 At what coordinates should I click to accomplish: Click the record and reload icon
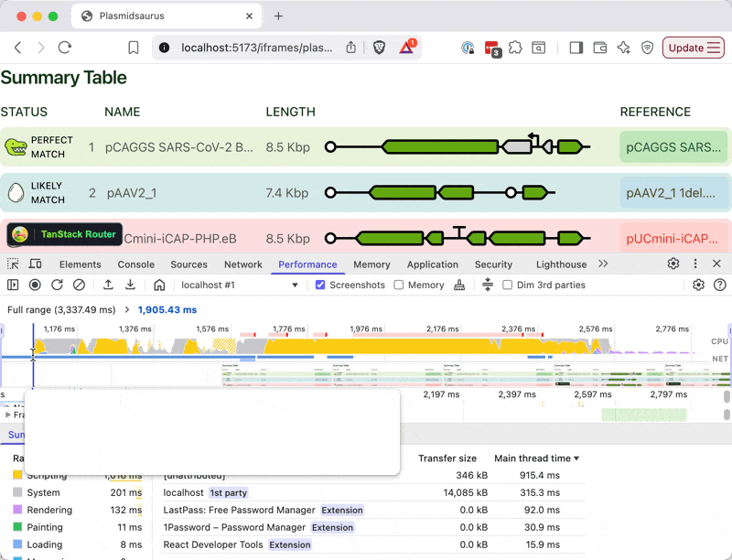(x=57, y=285)
